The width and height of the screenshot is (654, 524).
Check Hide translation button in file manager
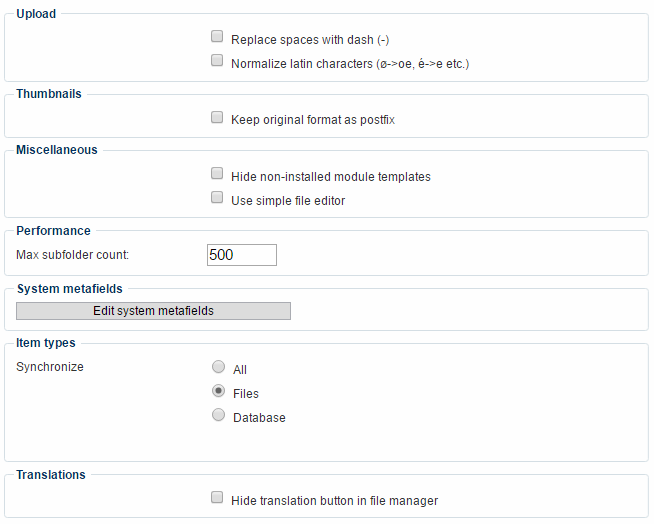[217, 497]
